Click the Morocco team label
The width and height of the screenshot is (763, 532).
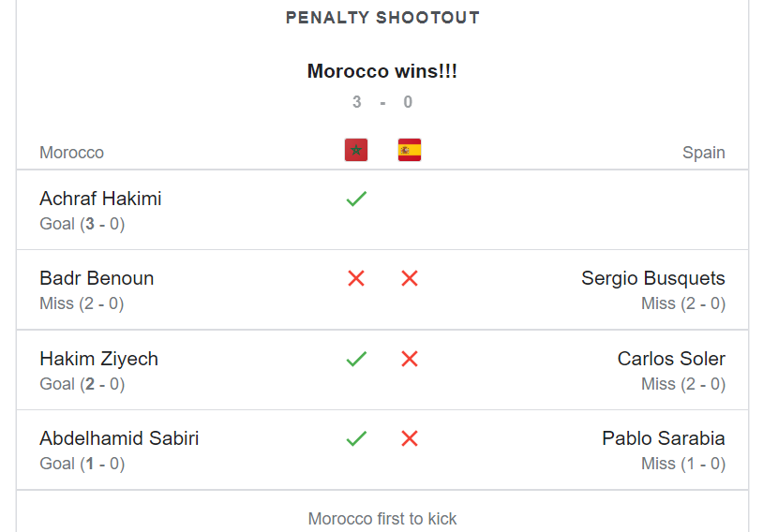71,153
